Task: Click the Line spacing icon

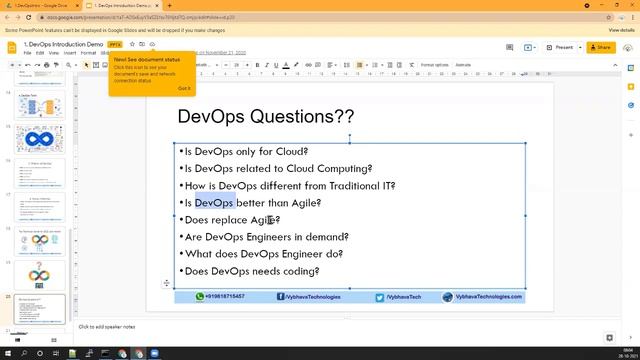Action: 347,65
